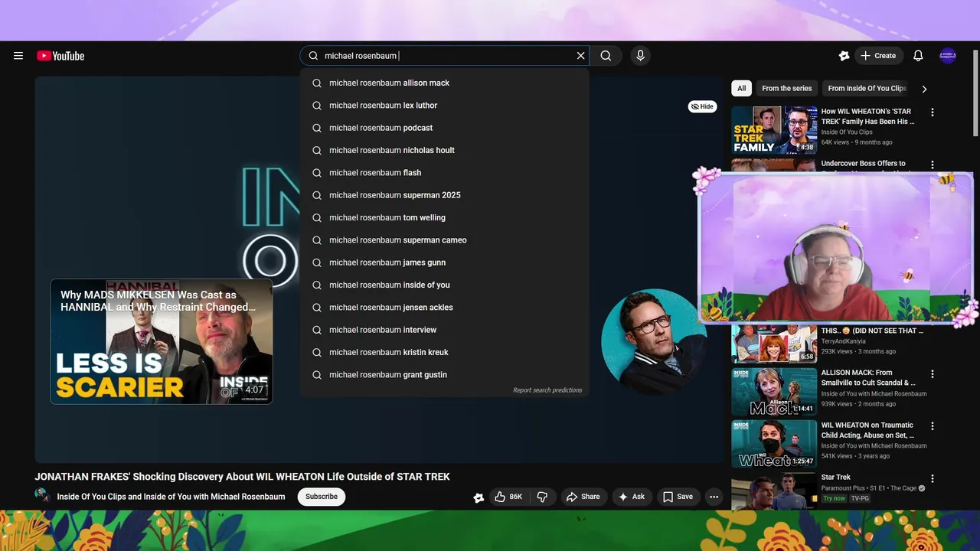Screen dimensions: 980x551
Task: Select the From Inside Of You Clips chip
Action: pyautogui.click(x=867, y=88)
